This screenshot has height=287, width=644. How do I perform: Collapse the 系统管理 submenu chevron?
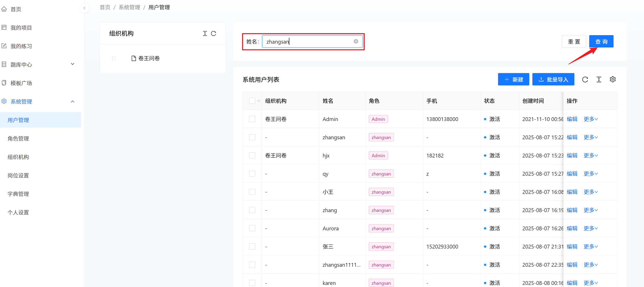[x=73, y=102]
